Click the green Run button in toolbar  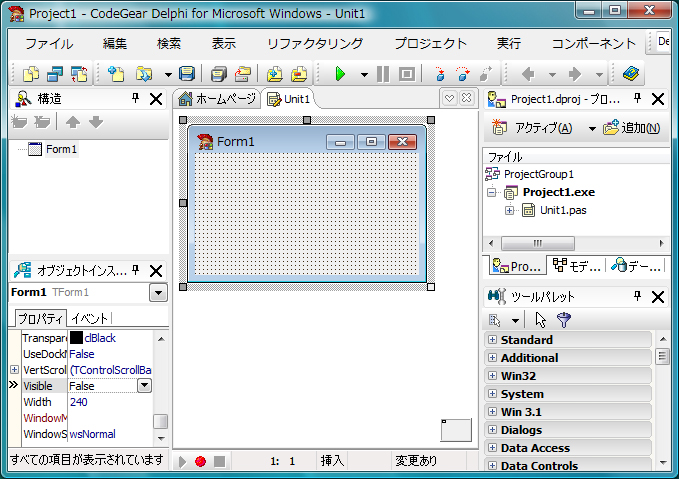point(340,74)
